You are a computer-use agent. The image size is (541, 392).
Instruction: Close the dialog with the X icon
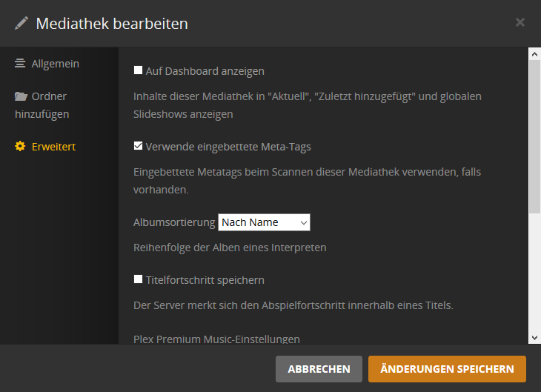click(520, 22)
